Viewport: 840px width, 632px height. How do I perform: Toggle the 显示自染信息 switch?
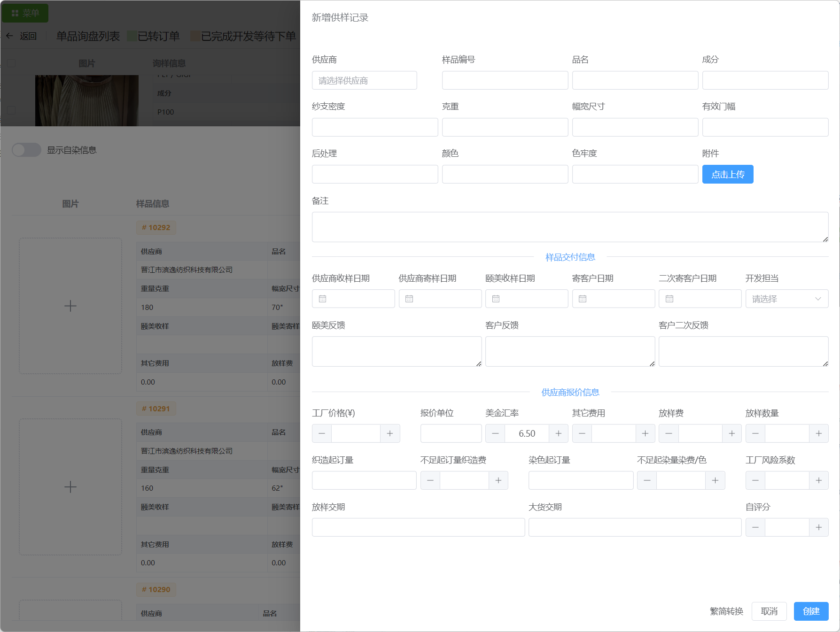[x=27, y=150]
